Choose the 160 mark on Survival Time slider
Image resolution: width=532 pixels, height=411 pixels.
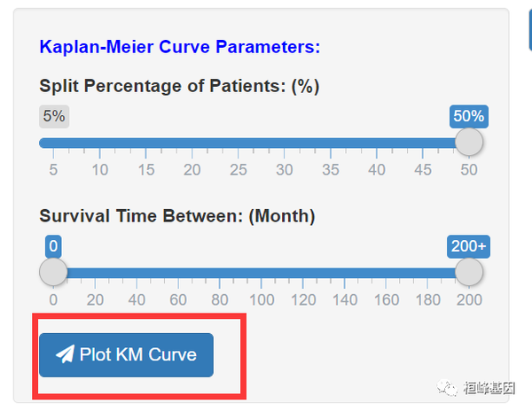385,273
